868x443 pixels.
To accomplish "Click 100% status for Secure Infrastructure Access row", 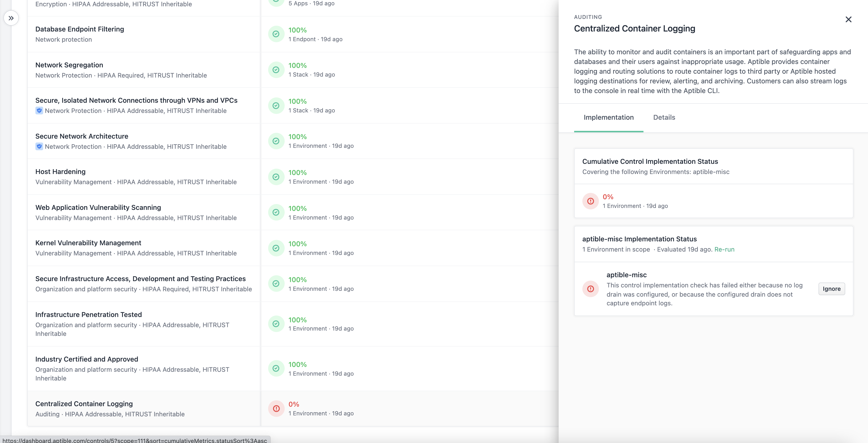I will click(297, 280).
